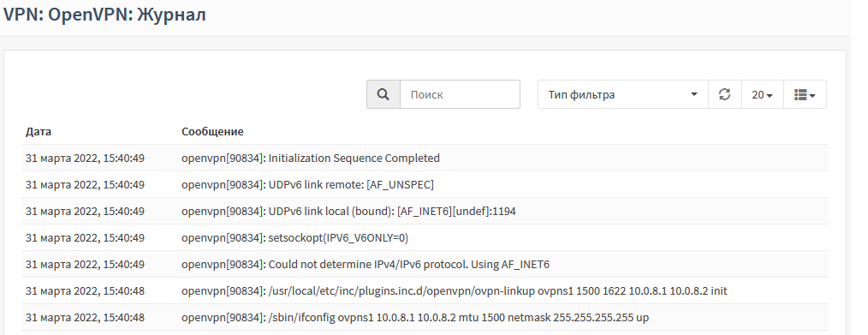Focus the Поиск search field
This screenshot has width=868, height=335.
pyautogui.click(x=460, y=95)
